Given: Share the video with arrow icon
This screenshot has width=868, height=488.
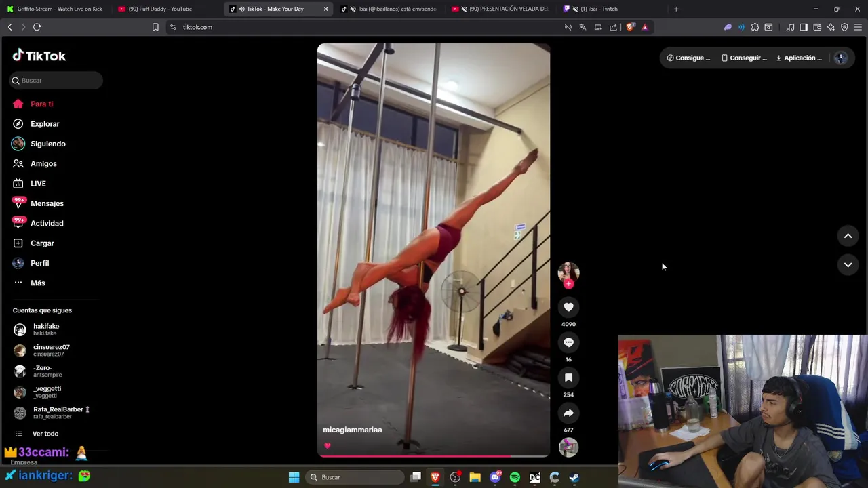Looking at the screenshot, I should tap(568, 413).
